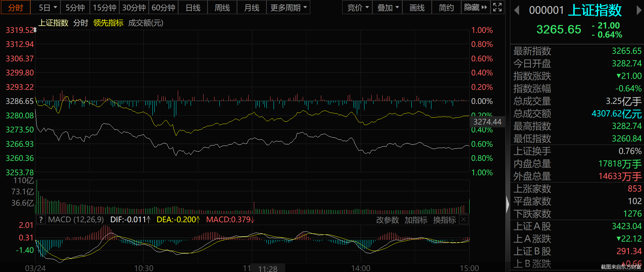This screenshot has height=272, width=644.
Task: Select the 15分钟 period tab
Action: click(105, 8)
